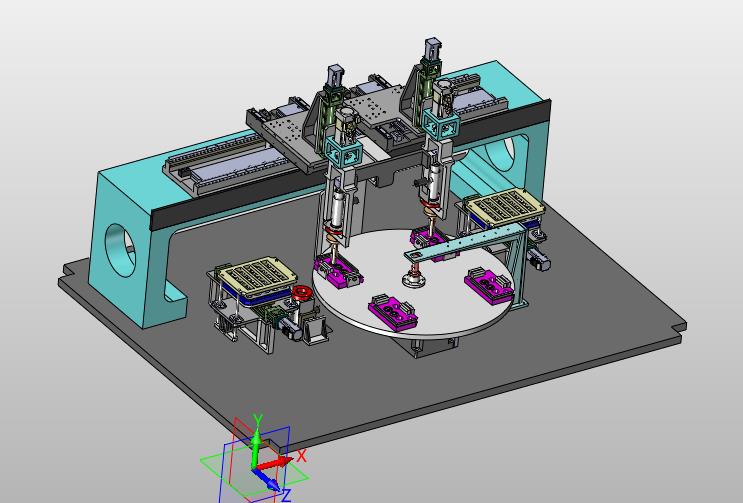Click the circular hole in left gantry column

[119, 251]
